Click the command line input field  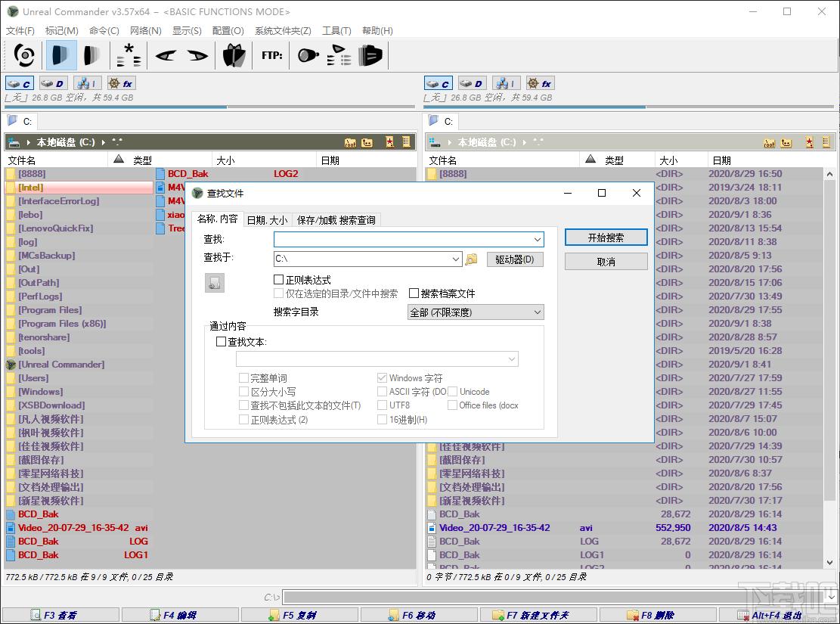pos(555,597)
